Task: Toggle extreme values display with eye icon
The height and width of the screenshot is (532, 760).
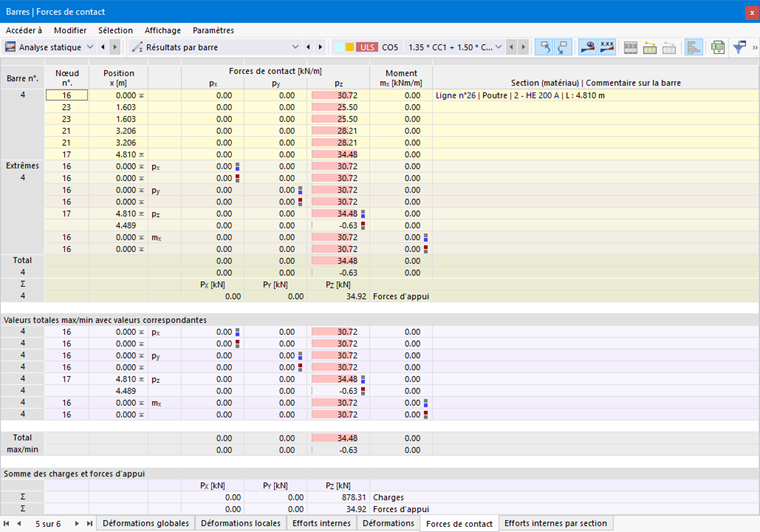Action: pyautogui.click(x=587, y=47)
